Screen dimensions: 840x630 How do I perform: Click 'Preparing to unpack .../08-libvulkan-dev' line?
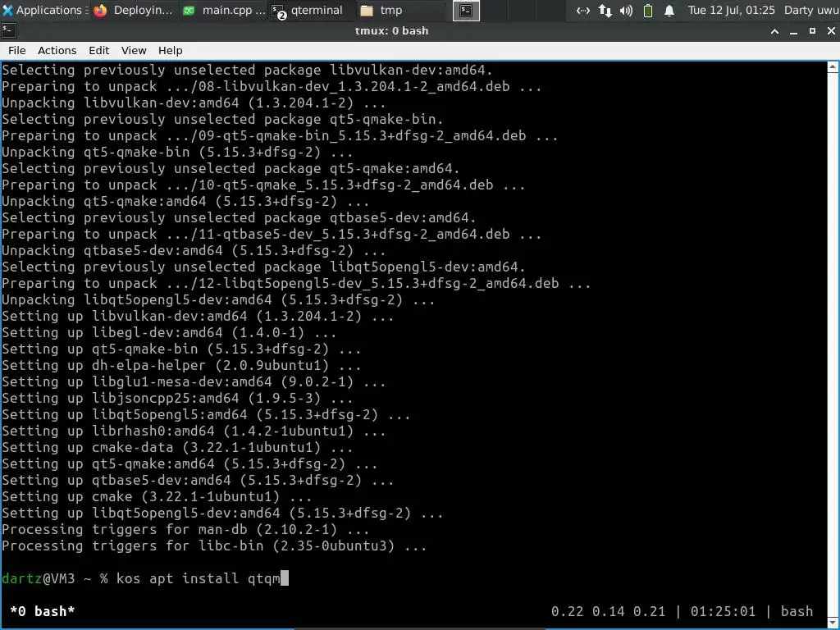272,86
